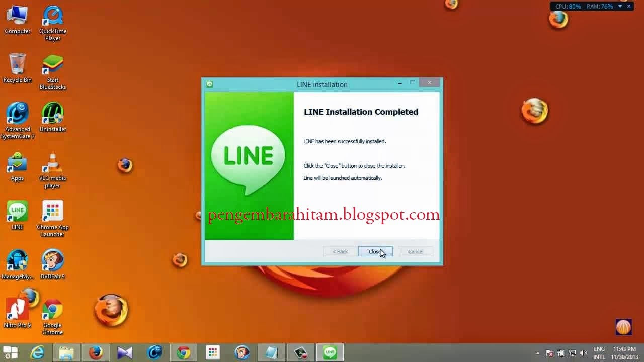The image size is (644, 362).
Task: Open Visual Studio taskbar icon
Action: pos(125,352)
